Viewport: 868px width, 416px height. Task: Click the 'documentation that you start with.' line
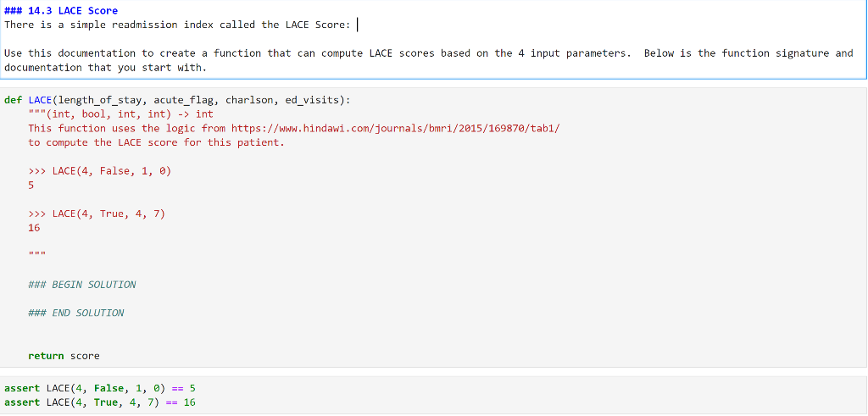(105, 68)
